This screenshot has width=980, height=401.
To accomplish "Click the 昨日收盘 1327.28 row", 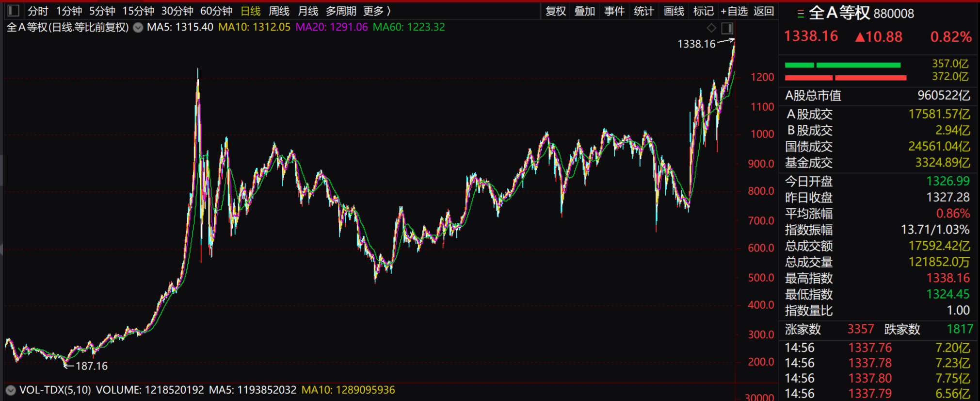I will point(878,197).
